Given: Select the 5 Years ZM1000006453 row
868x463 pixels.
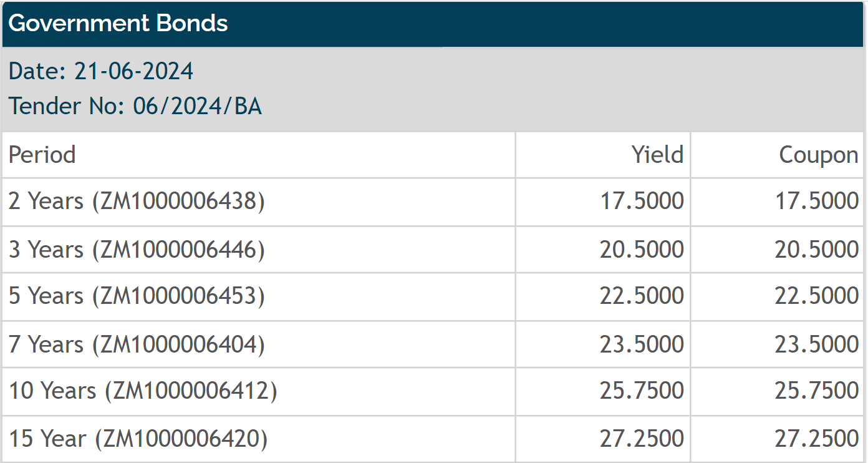Looking at the screenshot, I should click(x=434, y=296).
